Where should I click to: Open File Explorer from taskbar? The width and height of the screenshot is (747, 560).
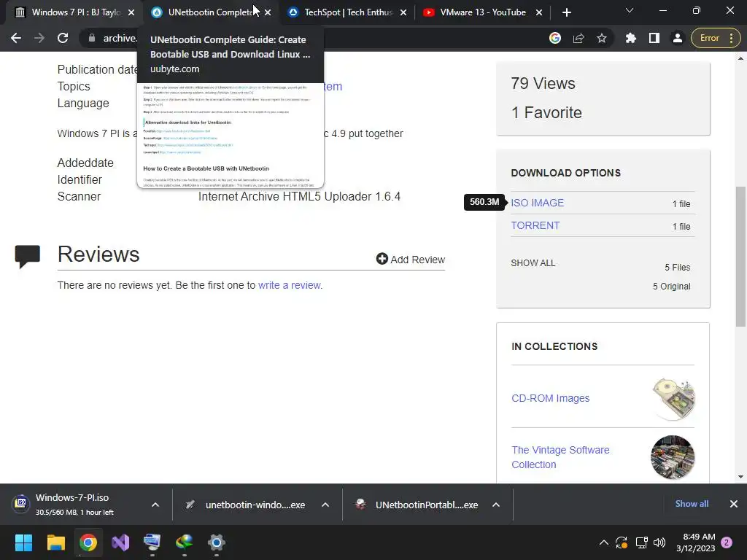click(x=55, y=542)
